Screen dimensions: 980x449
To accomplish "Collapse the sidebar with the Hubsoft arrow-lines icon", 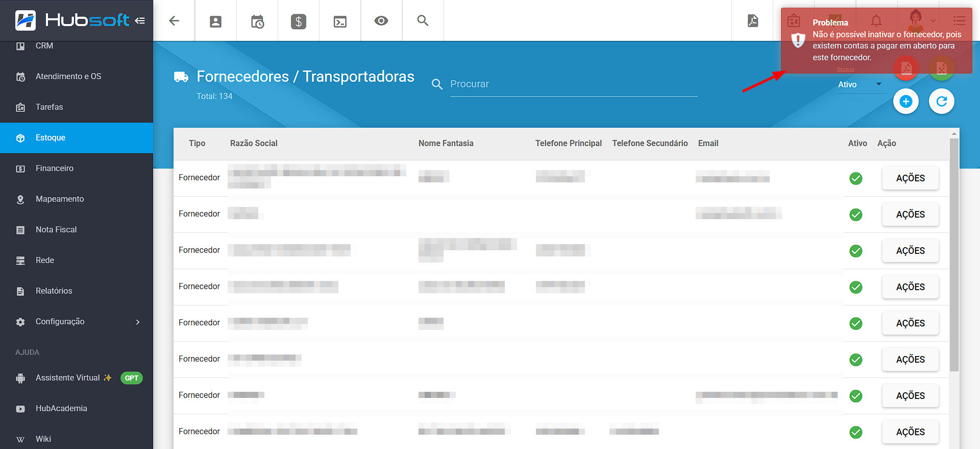I will pyautogui.click(x=140, y=20).
